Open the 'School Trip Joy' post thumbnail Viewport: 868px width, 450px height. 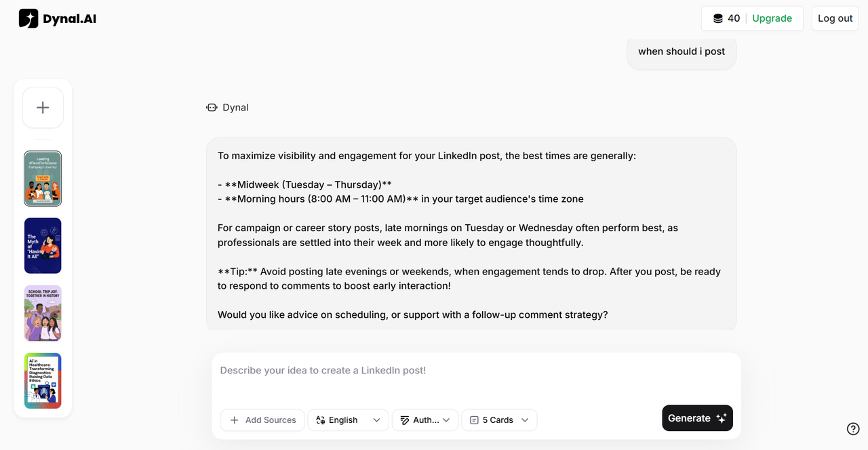click(42, 313)
